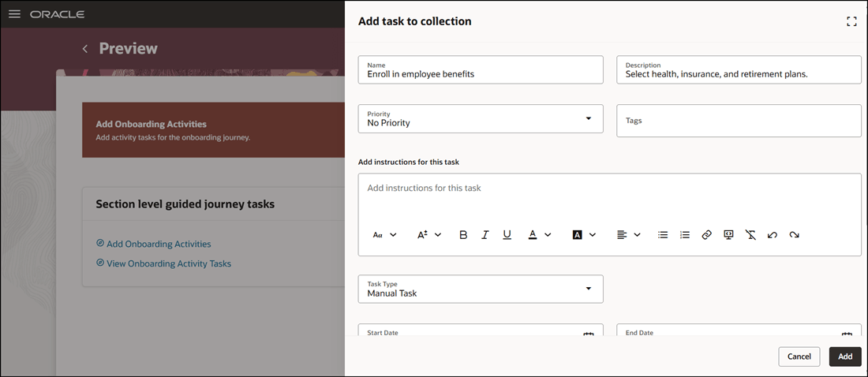This screenshot has width=868, height=377.
Task: Redo the last edit
Action: (795, 235)
